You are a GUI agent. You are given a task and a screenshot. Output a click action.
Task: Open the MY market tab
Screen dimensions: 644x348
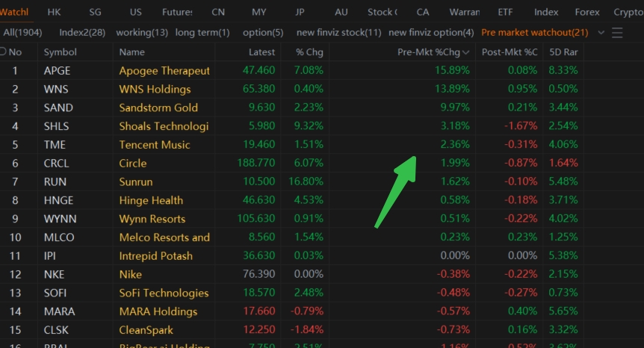(x=259, y=12)
